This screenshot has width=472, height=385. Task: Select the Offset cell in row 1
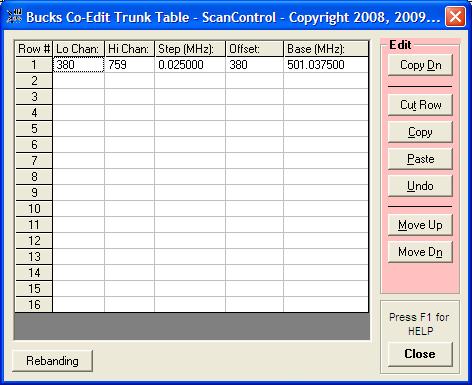click(255, 65)
